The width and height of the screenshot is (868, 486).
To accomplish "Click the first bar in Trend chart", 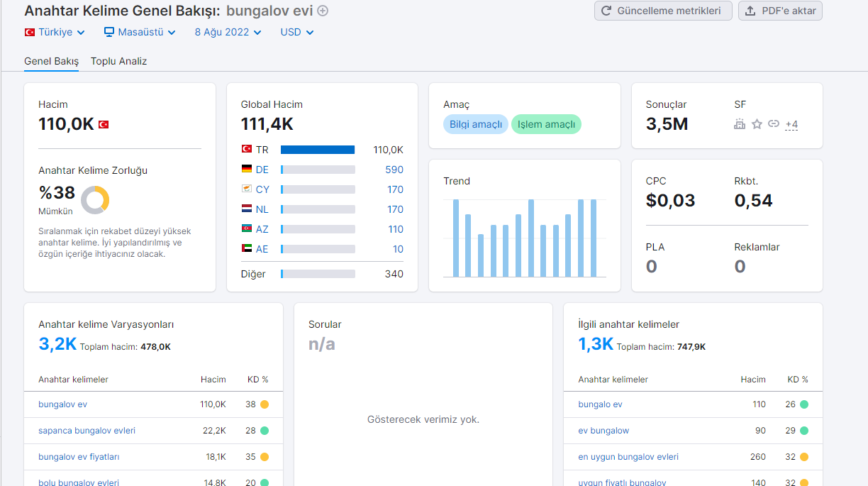I will click(456, 238).
